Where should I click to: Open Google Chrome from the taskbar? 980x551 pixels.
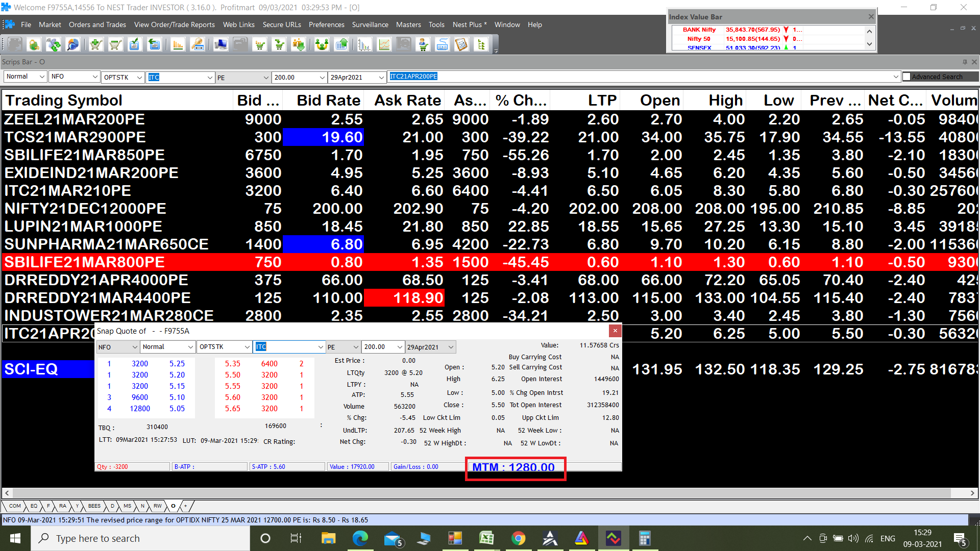tap(518, 538)
